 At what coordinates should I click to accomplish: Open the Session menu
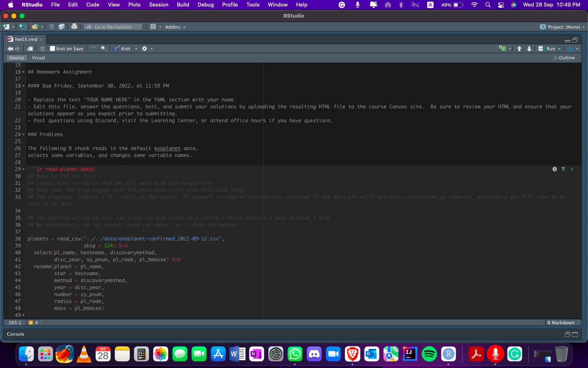coord(158,4)
